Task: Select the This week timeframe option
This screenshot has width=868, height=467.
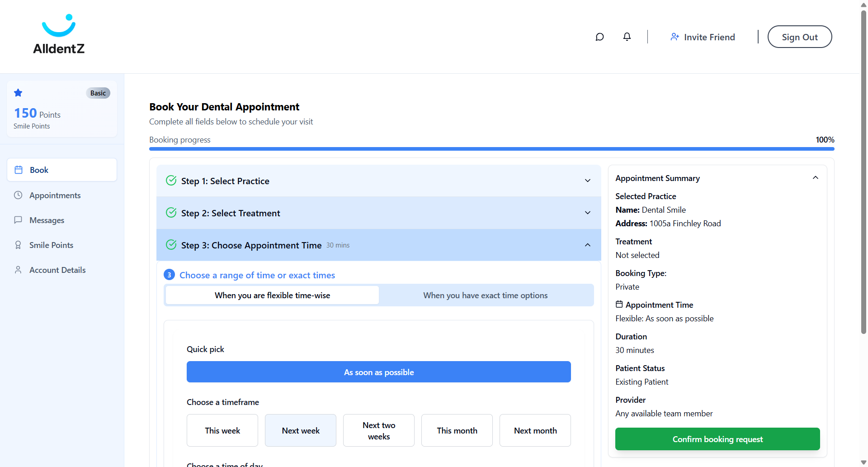Action: (x=222, y=430)
